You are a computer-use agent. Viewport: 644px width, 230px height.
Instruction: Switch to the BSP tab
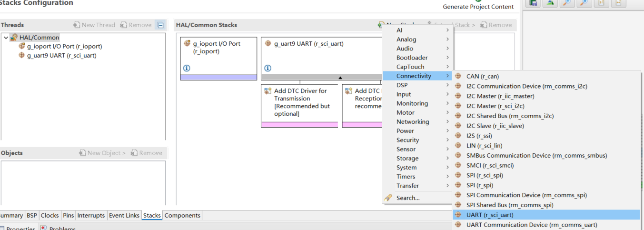click(x=32, y=216)
